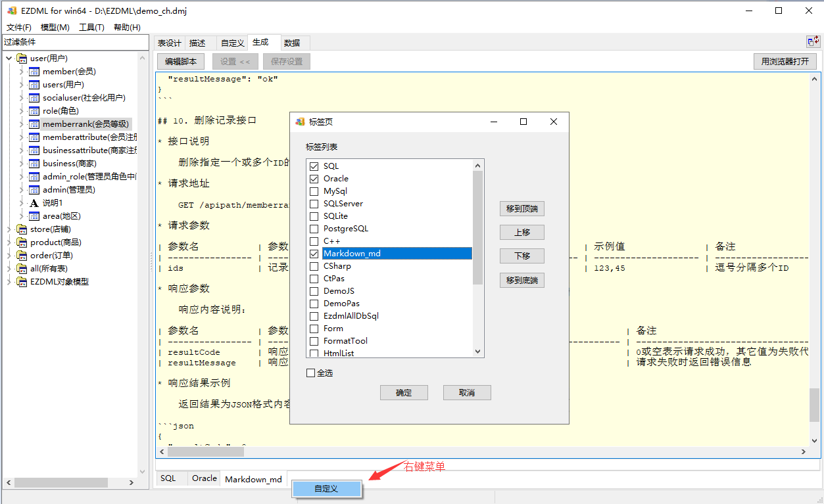Screen dimensions: 824x504
Task: Click the 用浏览器打开 button
Action: (x=785, y=61)
